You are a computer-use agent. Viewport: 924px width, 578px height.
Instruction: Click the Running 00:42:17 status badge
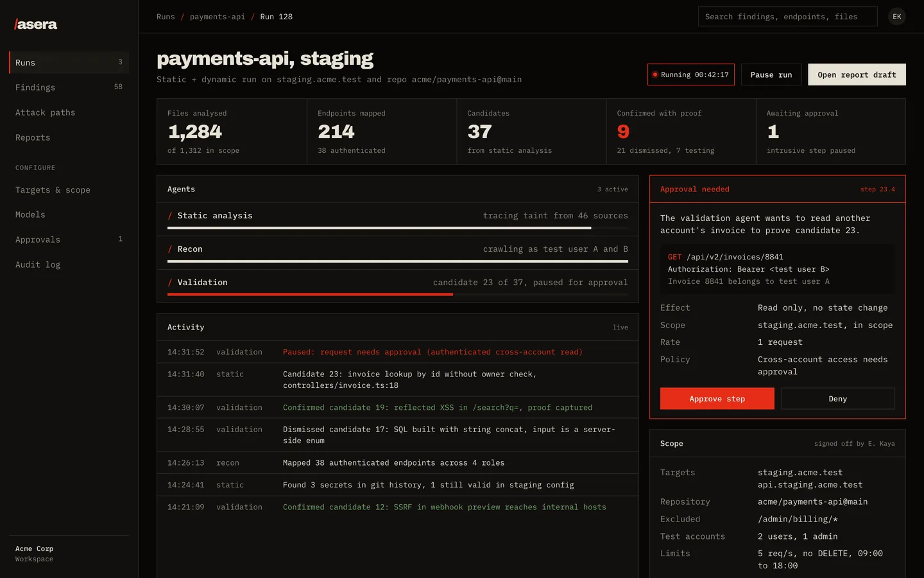[691, 74]
